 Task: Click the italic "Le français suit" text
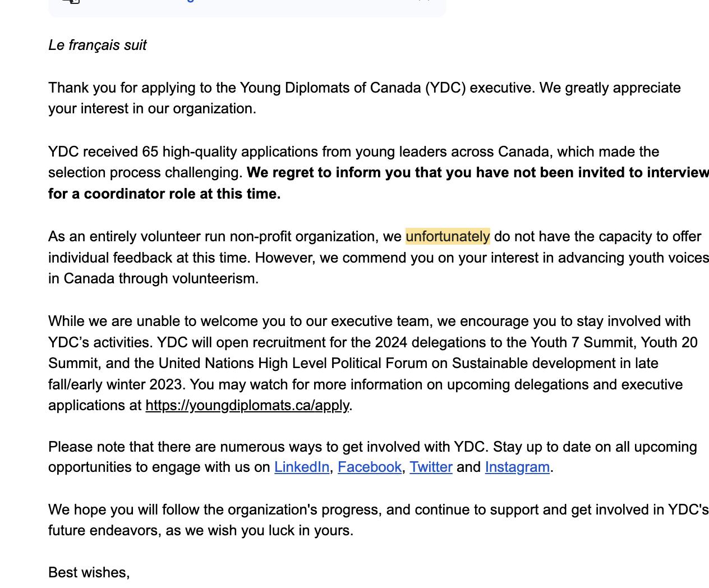point(98,45)
